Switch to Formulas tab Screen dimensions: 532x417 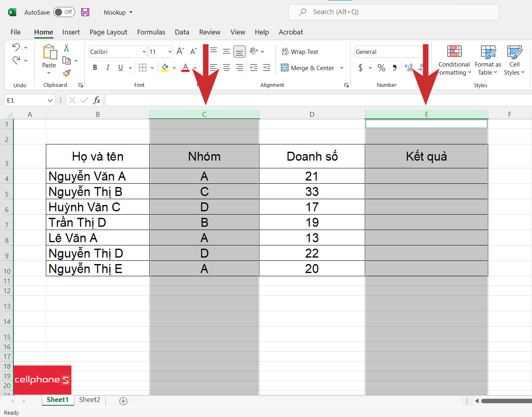[151, 32]
